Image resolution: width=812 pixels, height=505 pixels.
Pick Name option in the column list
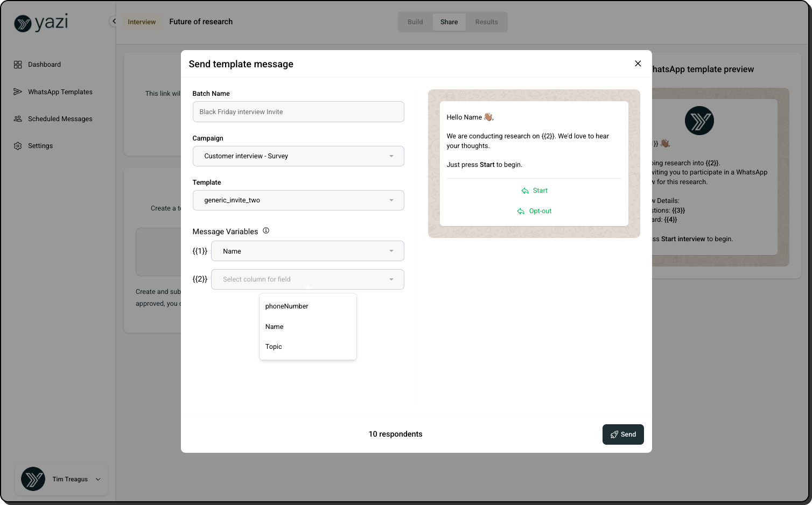pos(274,327)
